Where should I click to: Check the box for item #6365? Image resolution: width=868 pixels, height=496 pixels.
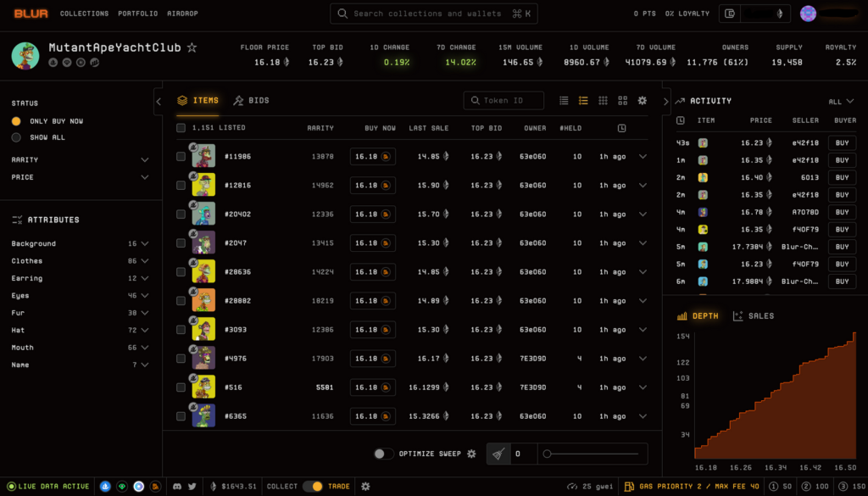(x=181, y=416)
